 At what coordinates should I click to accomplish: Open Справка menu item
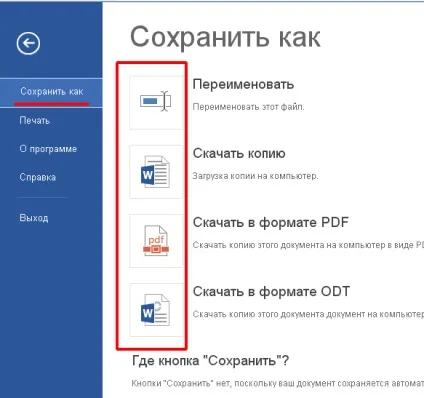pyautogui.click(x=37, y=177)
